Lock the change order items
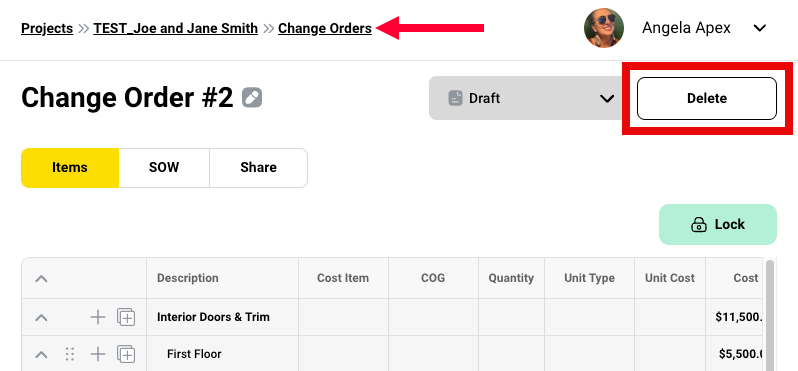Viewport: 798px width, 371px height. [718, 224]
